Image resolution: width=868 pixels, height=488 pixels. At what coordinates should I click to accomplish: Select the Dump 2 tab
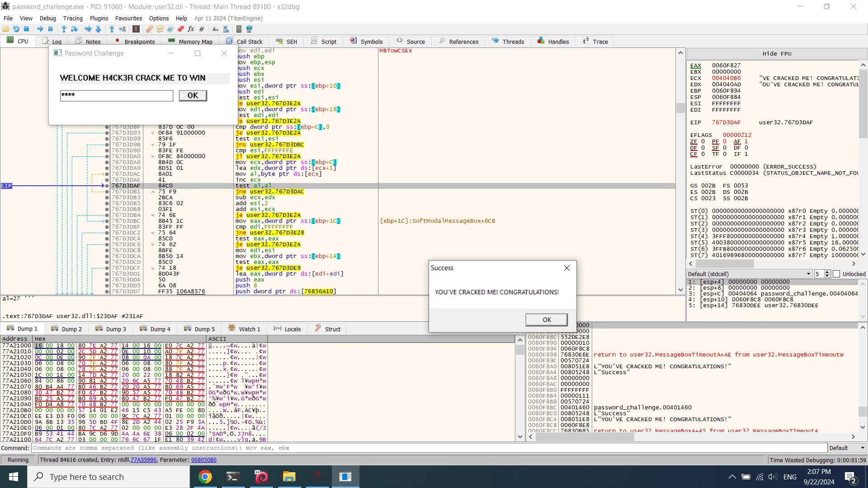pyautogui.click(x=66, y=328)
